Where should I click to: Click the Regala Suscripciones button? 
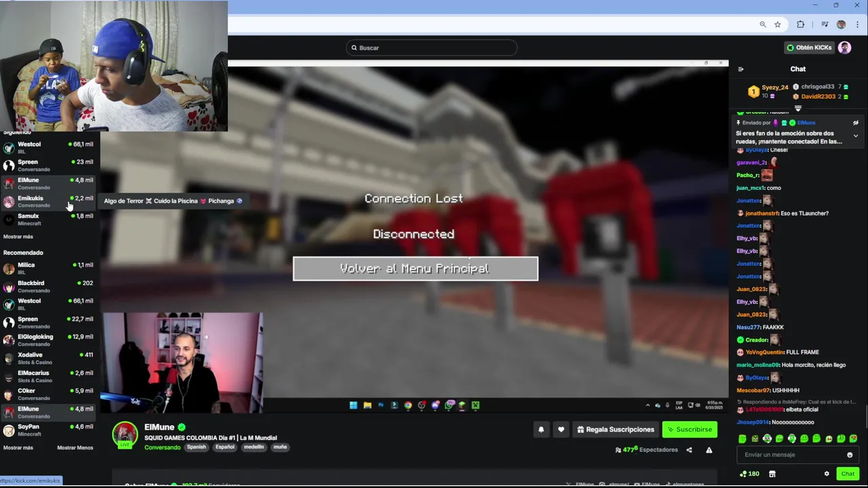[x=616, y=429]
